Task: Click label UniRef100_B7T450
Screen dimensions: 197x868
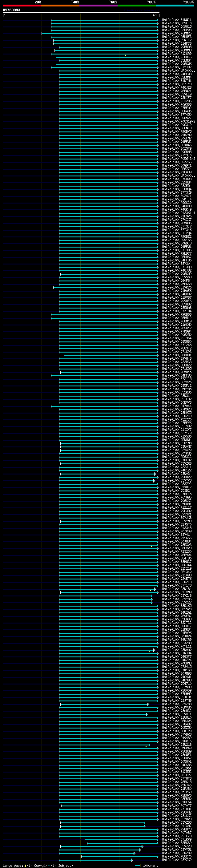Action: tap(176, 115)
